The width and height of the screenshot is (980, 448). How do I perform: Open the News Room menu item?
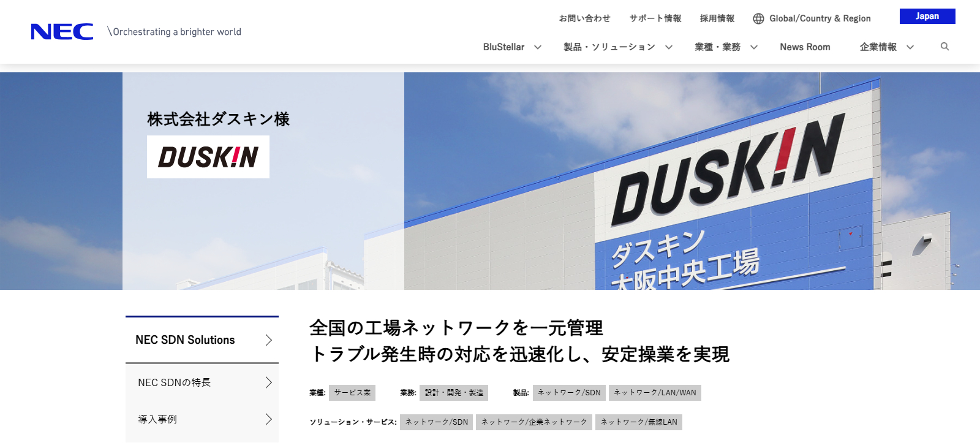coord(805,47)
